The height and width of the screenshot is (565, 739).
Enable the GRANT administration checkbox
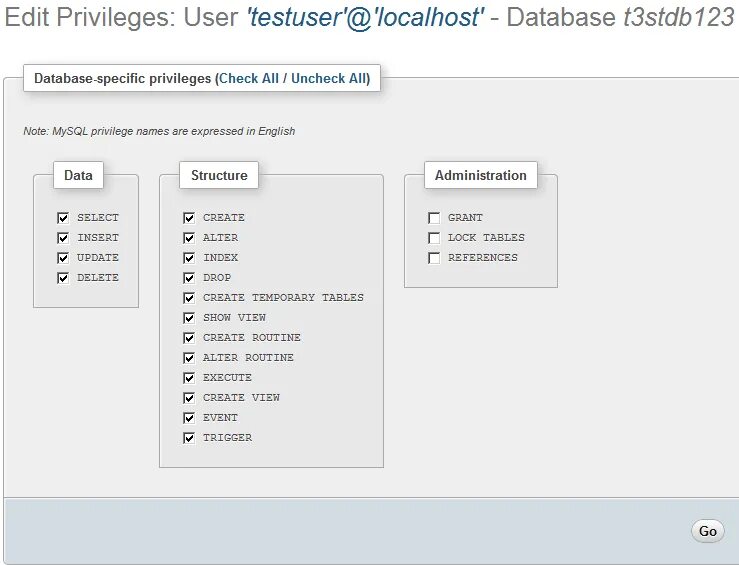click(x=434, y=218)
